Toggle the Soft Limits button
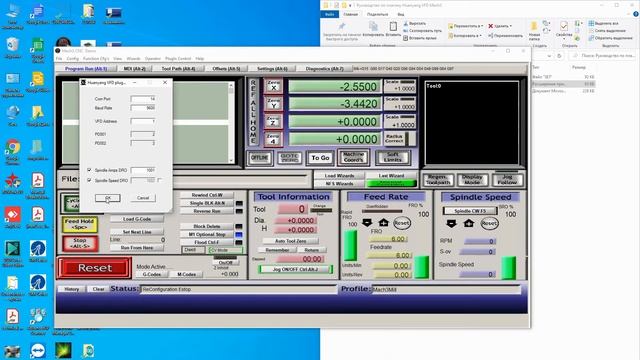Viewport: 640px width, 360px height. coord(393,158)
